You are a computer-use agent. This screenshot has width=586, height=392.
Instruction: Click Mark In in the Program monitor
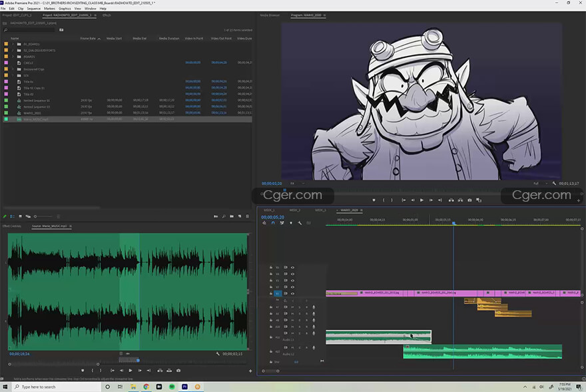[384, 200]
